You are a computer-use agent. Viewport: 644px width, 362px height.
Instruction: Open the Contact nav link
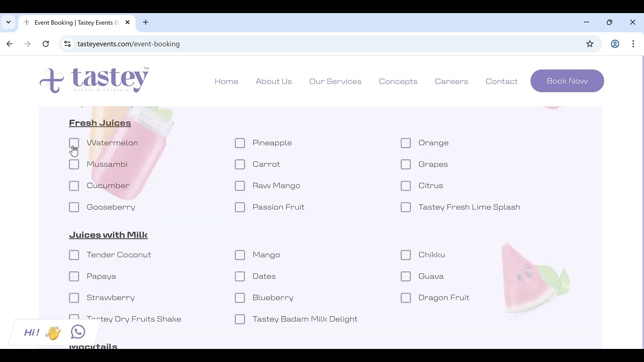[x=502, y=81]
